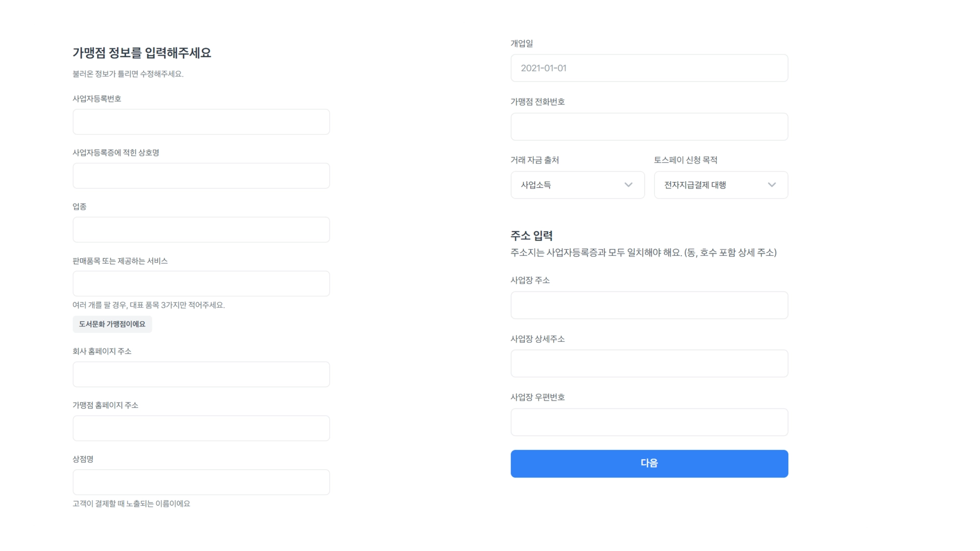Viewport: 980px width, 551px height.
Task: Focus the 회사 홈페이지 주소 input
Action: pyautogui.click(x=201, y=374)
